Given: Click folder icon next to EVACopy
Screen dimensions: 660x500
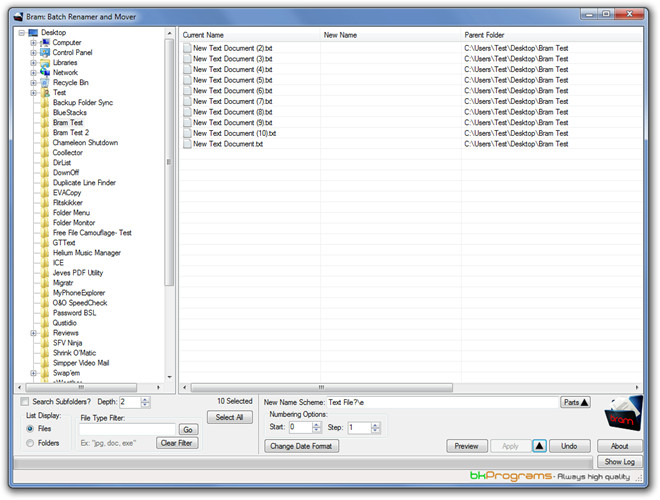Looking at the screenshot, I should [45, 193].
